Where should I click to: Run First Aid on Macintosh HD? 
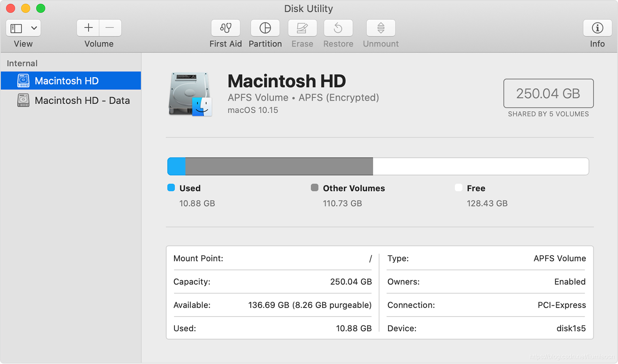(225, 28)
